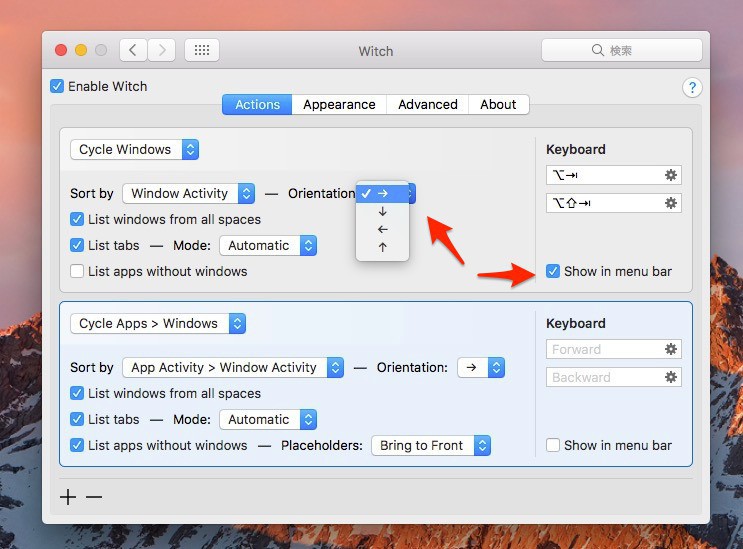Open Mode Automatic dropdown in Cycle Apps section
This screenshot has width=743, height=549.
pos(268,420)
